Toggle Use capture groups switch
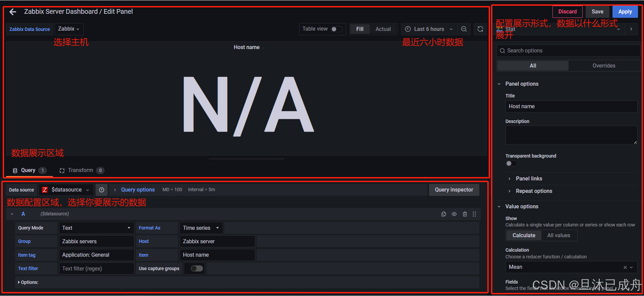This screenshot has width=644, height=296. [x=197, y=268]
